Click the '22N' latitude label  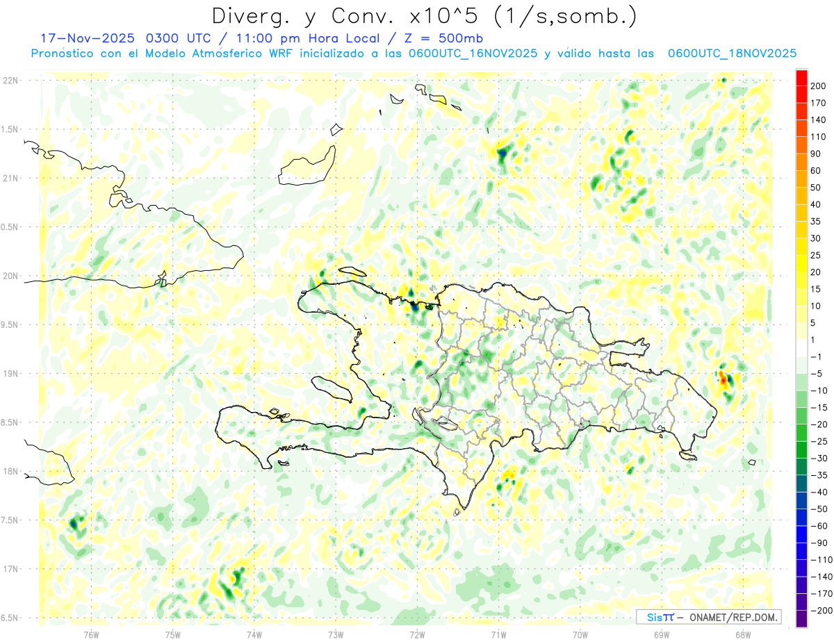point(10,81)
